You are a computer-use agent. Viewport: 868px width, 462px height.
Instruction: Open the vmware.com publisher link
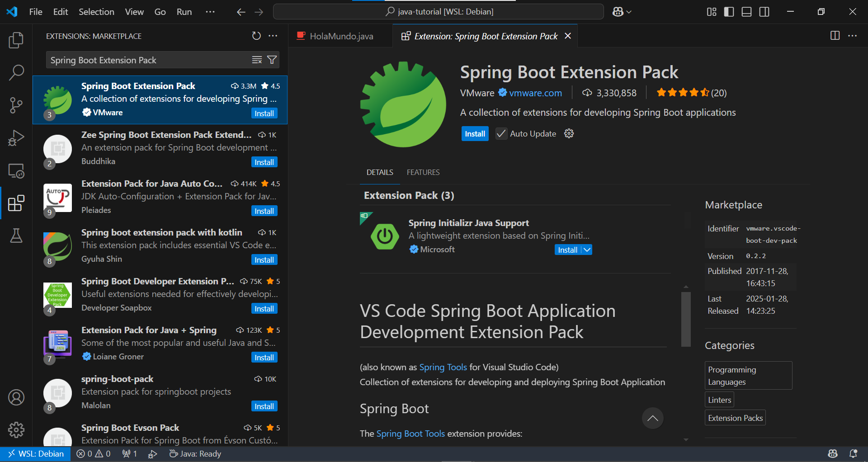(535, 93)
